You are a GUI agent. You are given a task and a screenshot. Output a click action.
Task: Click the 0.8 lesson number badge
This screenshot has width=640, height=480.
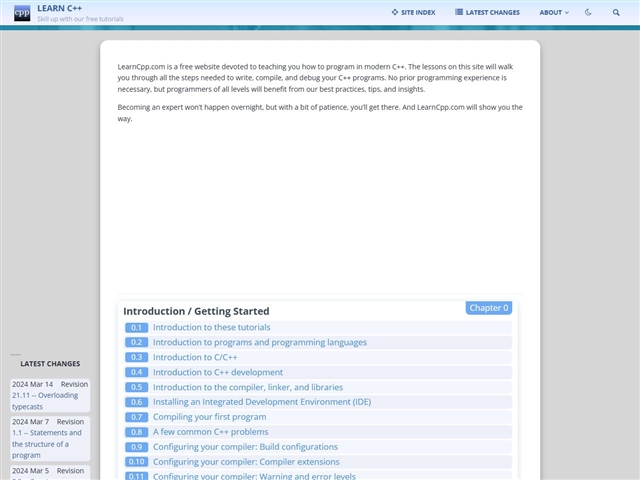point(136,432)
